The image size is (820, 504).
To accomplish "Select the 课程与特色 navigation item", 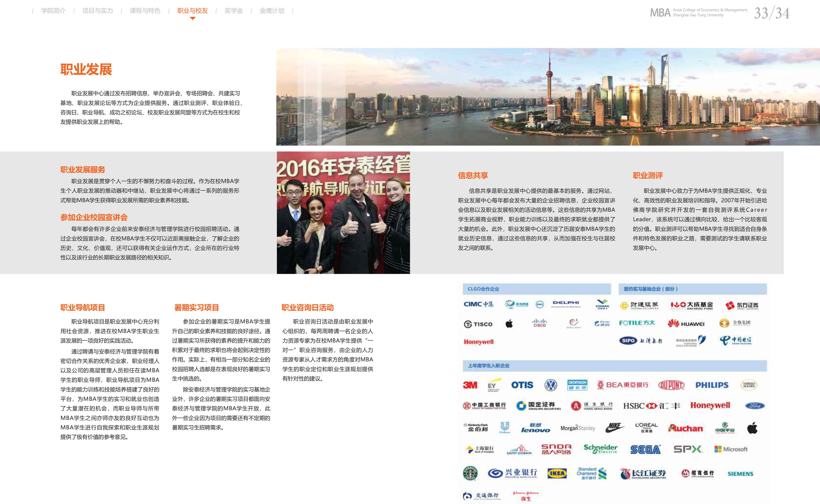I will point(145,11).
